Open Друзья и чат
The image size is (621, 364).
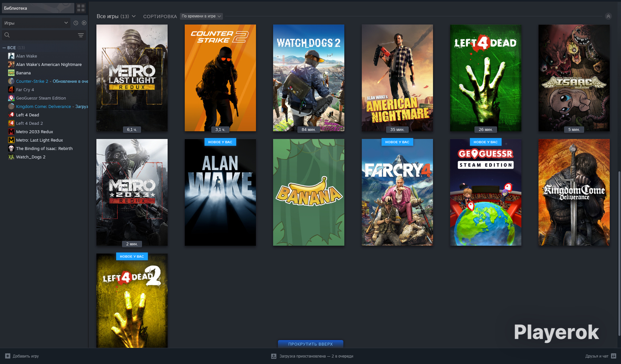tap(597, 356)
